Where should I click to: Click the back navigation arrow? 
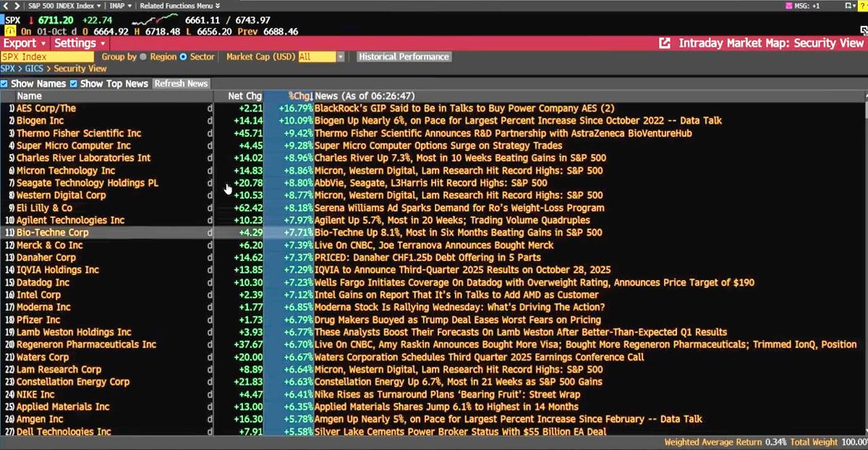pos(7,6)
